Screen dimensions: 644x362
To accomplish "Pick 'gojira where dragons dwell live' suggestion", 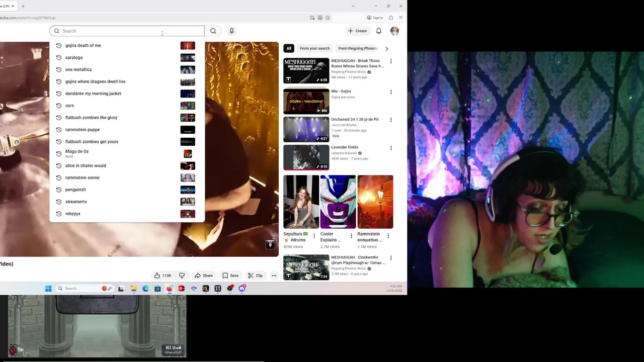I will click(127, 81).
